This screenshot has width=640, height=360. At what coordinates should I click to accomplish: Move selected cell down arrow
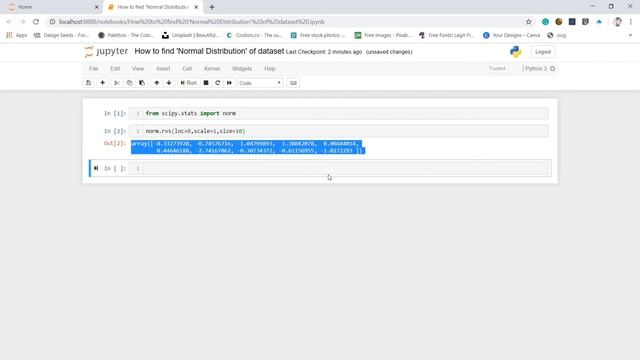coord(169,83)
